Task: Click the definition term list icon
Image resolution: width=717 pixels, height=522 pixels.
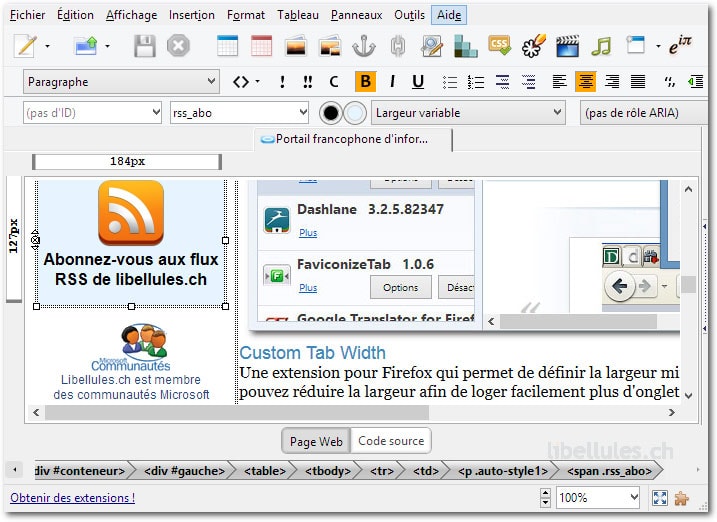Action: point(502,82)
